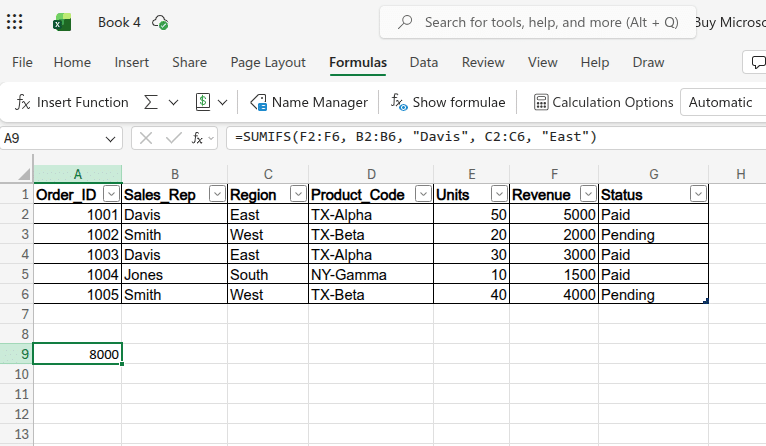The image size is (766, 446).
Task: Expand the AutoSum options arrow
Action: [x=173, y=102]
